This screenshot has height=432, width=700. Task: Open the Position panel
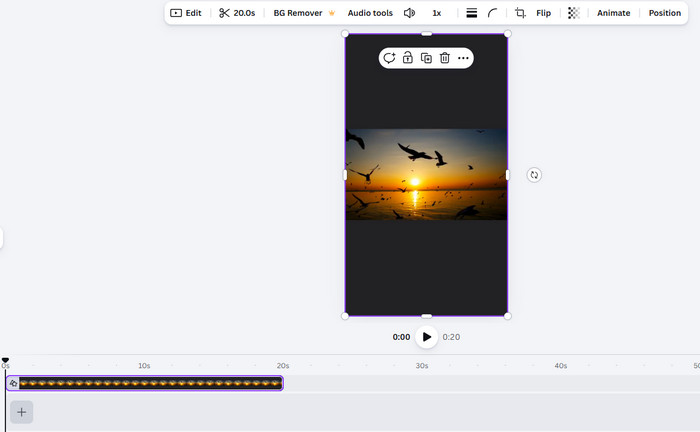[x=665, y=13]
